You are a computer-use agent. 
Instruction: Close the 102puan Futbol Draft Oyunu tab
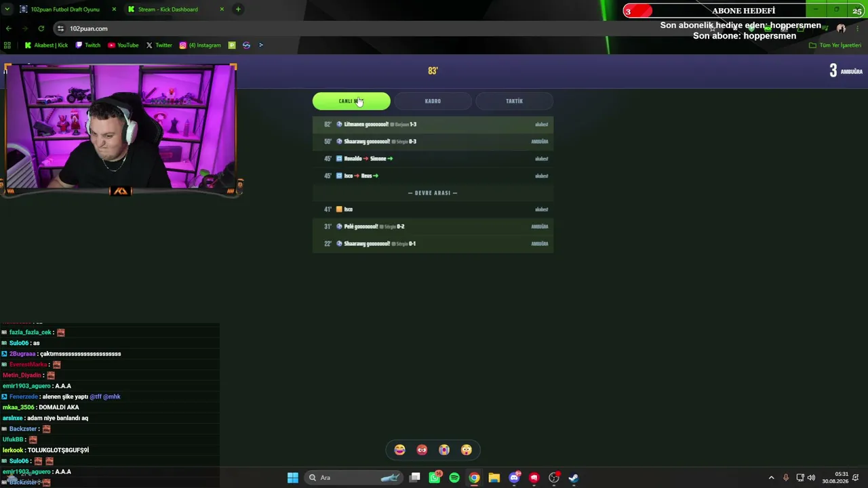coord(114,9)
